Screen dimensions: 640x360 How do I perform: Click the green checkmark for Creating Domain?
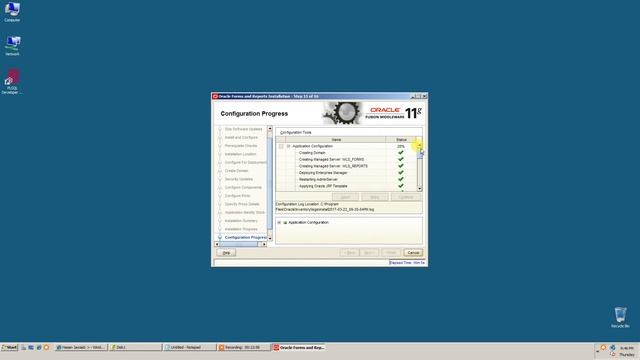coord(401,153)
